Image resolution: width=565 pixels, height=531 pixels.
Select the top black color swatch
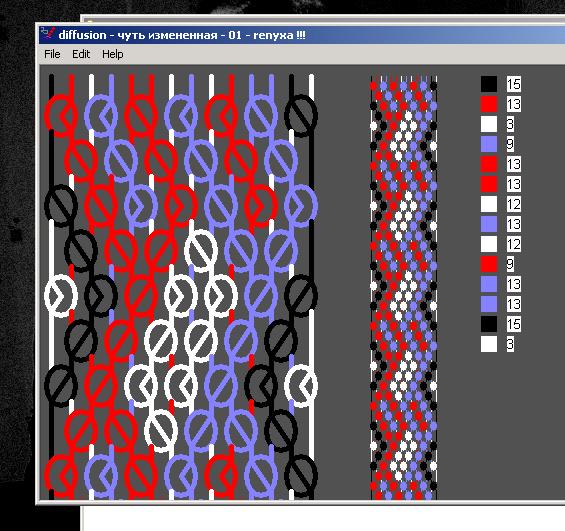pyautogui.click(x=489, y=84)
